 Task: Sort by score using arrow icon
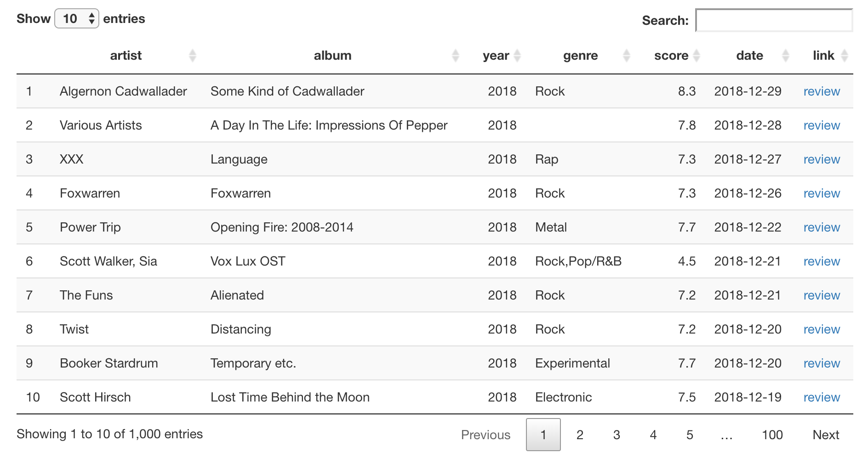[697, 56]
